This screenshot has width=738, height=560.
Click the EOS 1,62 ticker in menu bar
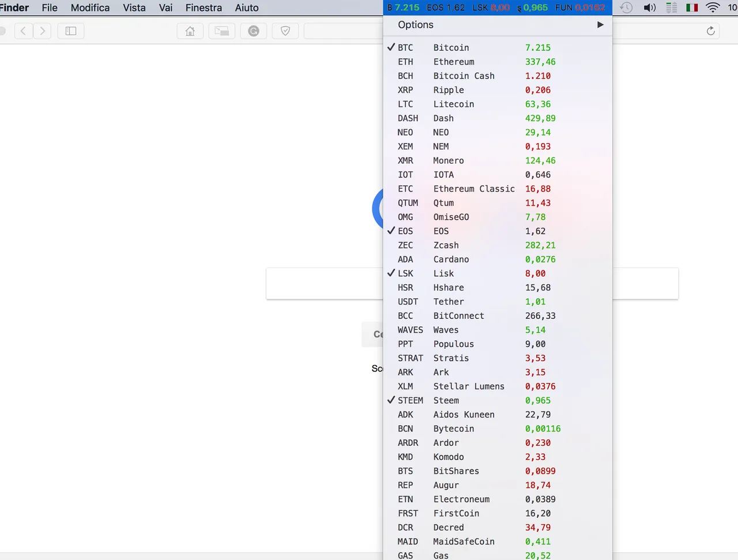coord(446,7)
